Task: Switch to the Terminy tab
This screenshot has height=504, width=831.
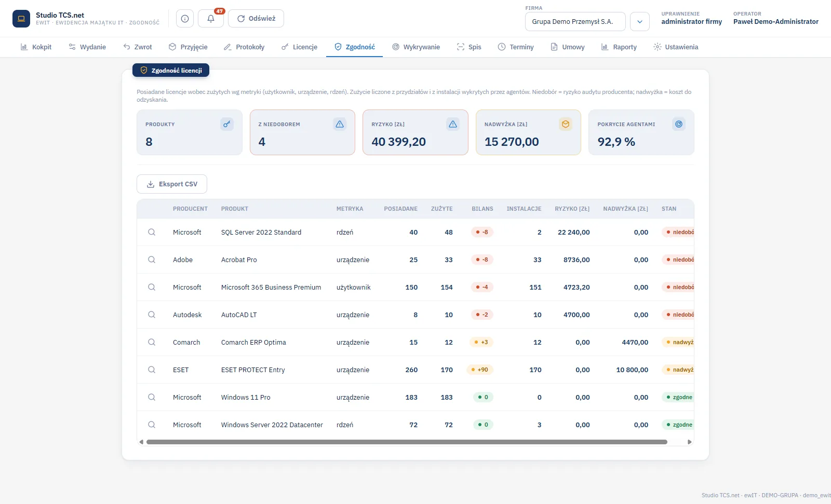Action: coord(516,47)
